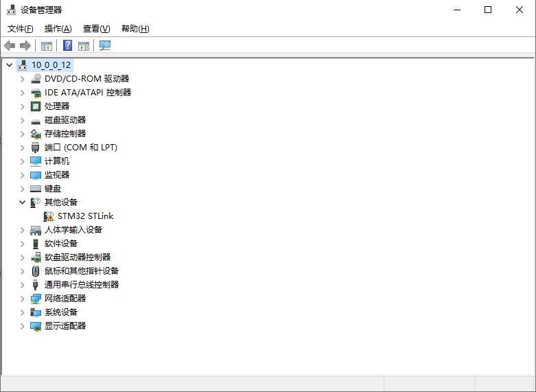Click the network adapter icon
536x392 pixels.
tap(36, 299)
